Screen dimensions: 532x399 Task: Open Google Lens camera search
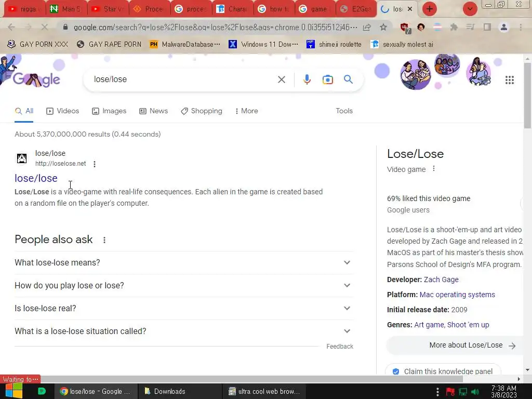point(327,79)
